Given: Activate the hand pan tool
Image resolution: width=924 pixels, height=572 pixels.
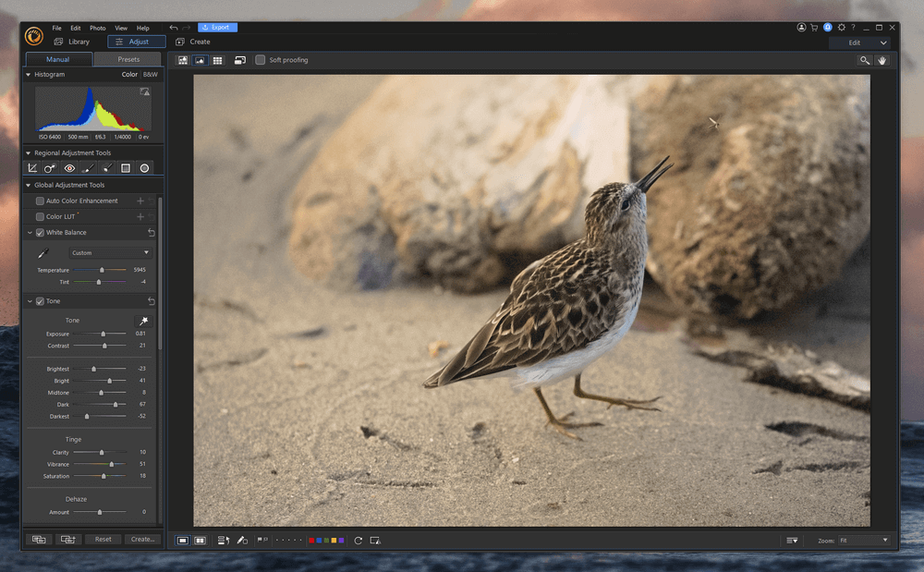Looking at the screenshot, I should (882, 60).
